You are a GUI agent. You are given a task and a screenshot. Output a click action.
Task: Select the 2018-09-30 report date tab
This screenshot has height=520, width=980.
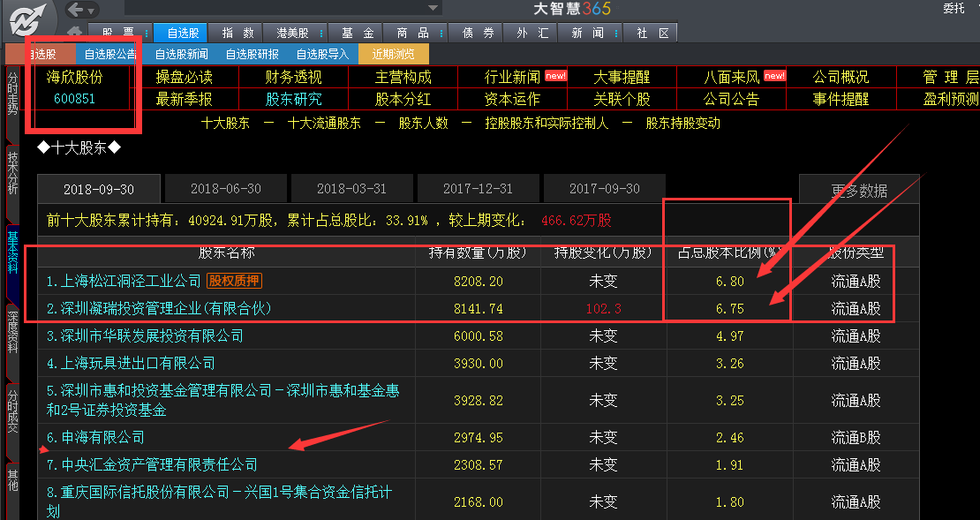click(x=99, y=189)
